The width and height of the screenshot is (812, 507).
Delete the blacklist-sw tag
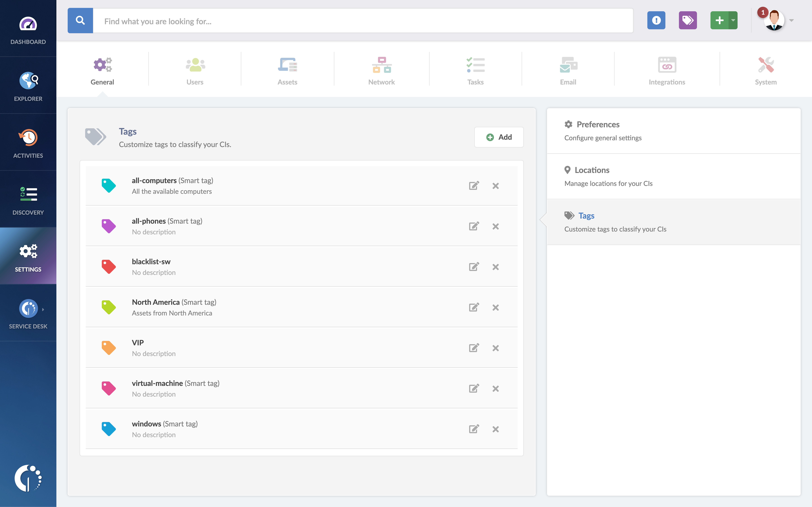click(x=496, y=267)
